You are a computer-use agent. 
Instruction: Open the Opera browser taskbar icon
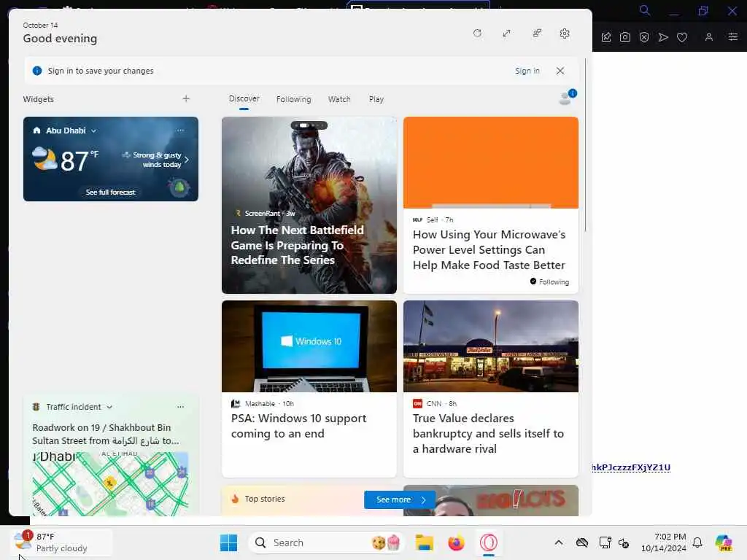pos(488,542)
